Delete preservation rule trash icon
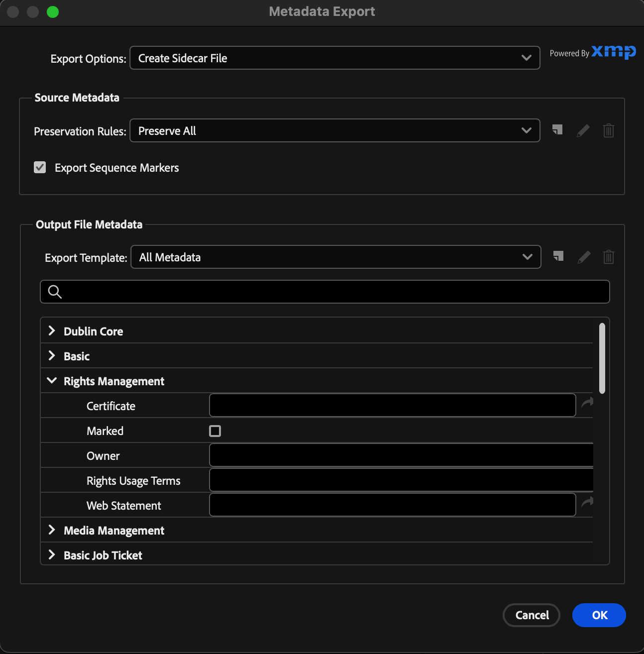This screenshot has width=644, height=654. 608,131
